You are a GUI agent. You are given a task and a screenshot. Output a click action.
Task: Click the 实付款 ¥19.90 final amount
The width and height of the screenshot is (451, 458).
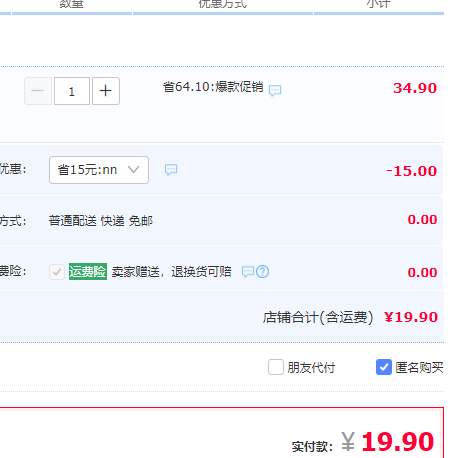[387, 442]
